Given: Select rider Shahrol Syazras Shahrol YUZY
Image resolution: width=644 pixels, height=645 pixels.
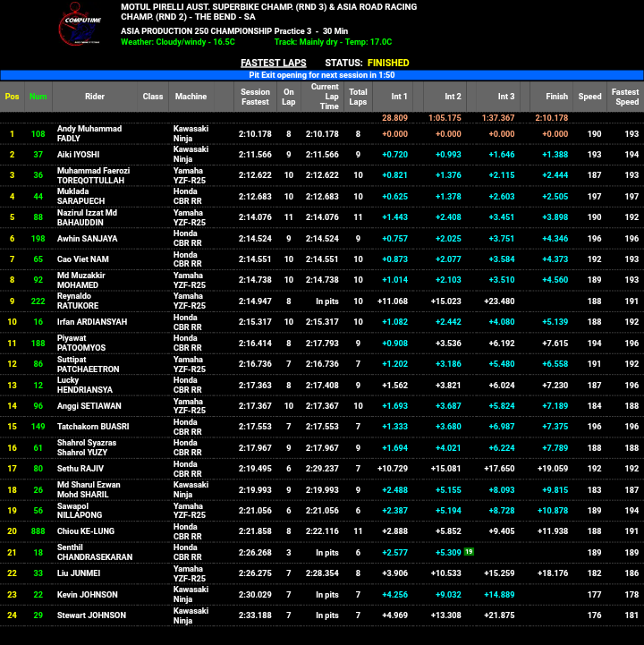Looking at the screenshot, I should coord(87,447).
